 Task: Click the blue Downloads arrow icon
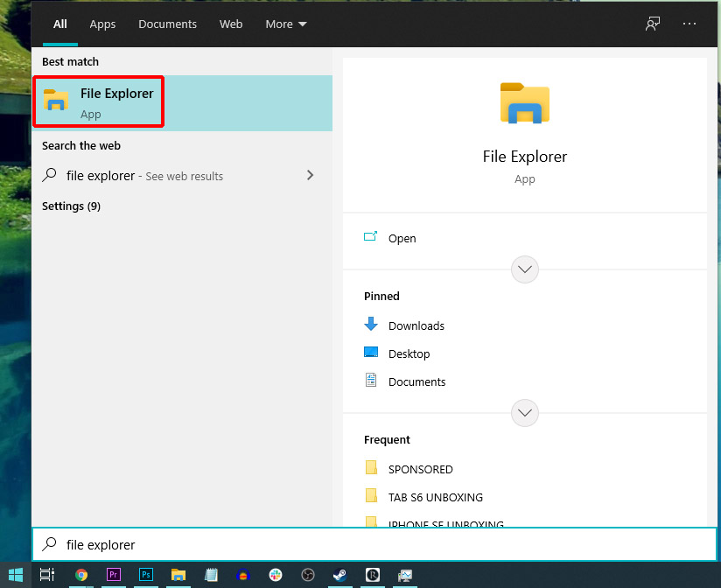tap(371, 324)
